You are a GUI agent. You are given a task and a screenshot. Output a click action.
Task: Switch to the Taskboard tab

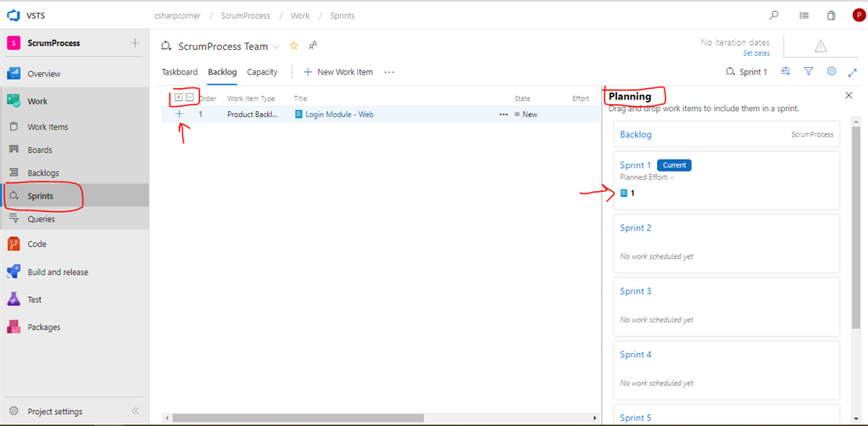(180, 72)
